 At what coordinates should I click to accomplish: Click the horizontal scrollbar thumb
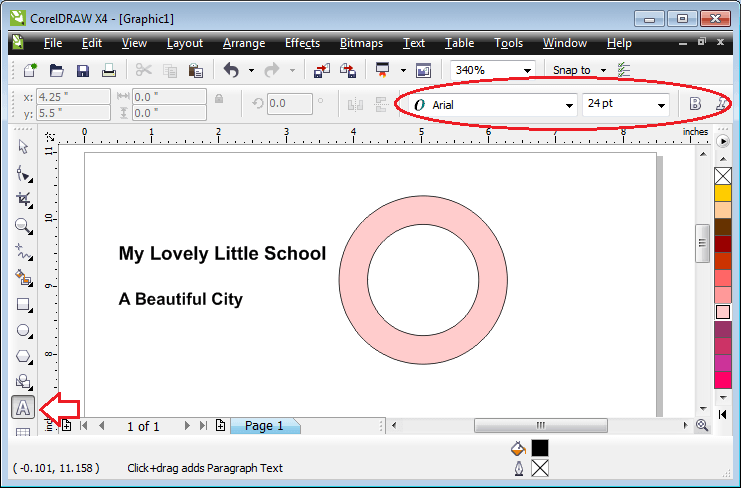[x=540, y=426]
